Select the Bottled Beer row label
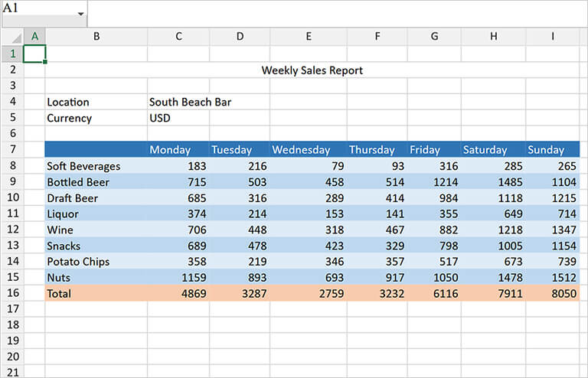The image size is (588, 378). click(96, 182)
